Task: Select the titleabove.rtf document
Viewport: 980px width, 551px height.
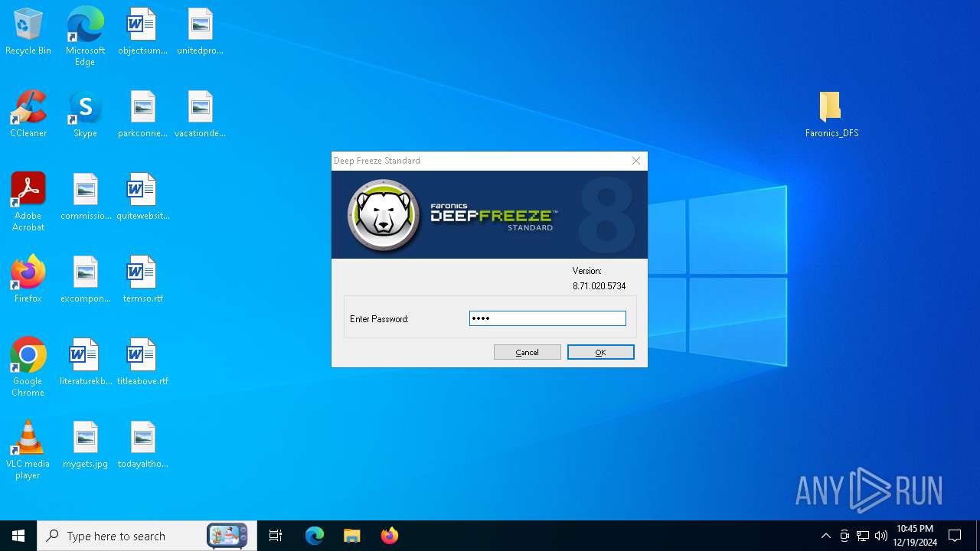Action: coord(142,362)
